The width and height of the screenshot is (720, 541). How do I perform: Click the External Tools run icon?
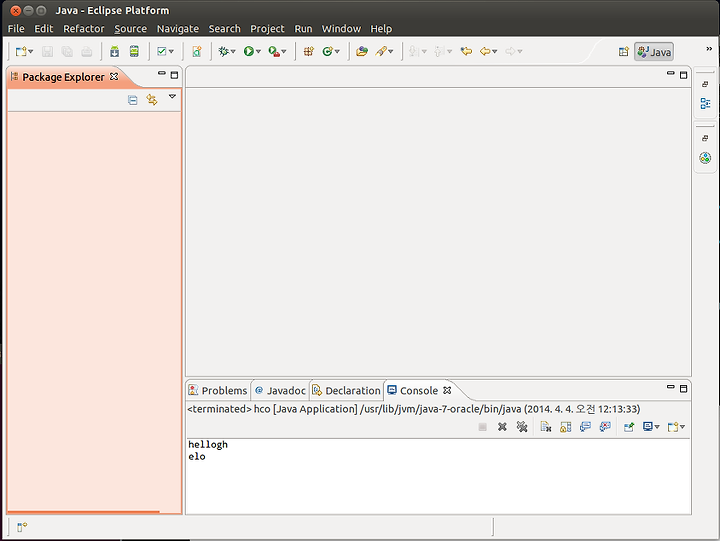274,51
